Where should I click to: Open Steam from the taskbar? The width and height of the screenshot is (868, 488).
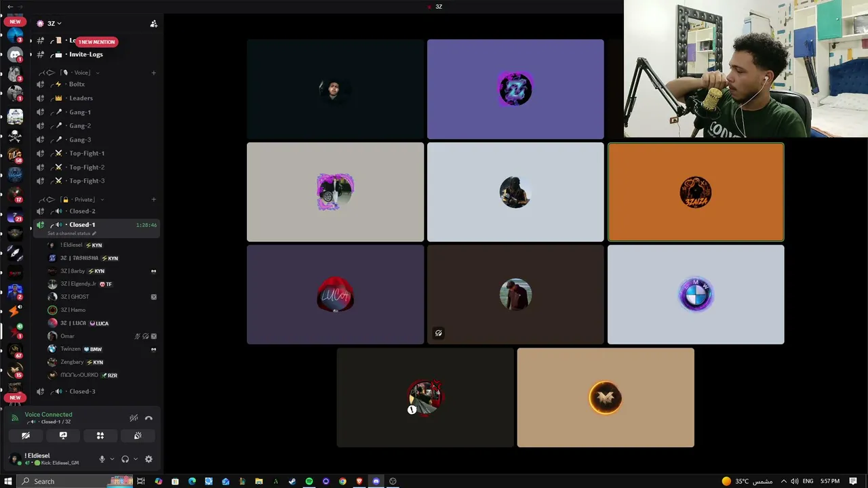pos(292,481)
